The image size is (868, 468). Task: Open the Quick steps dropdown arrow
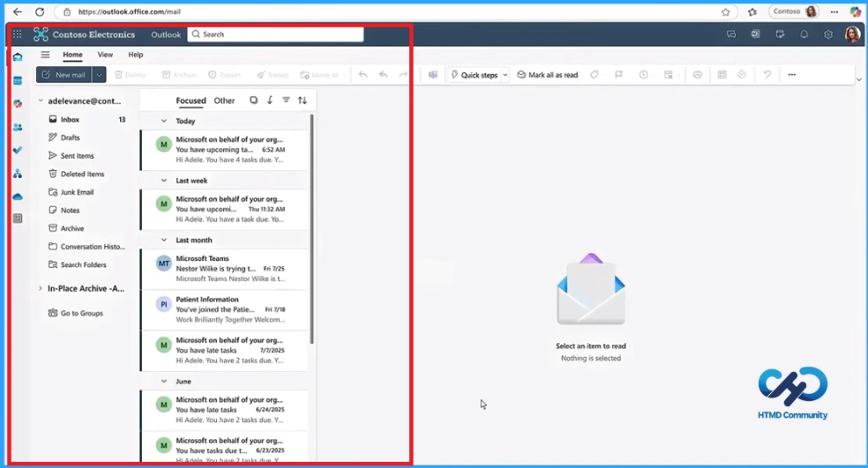[x=505, y=75]
